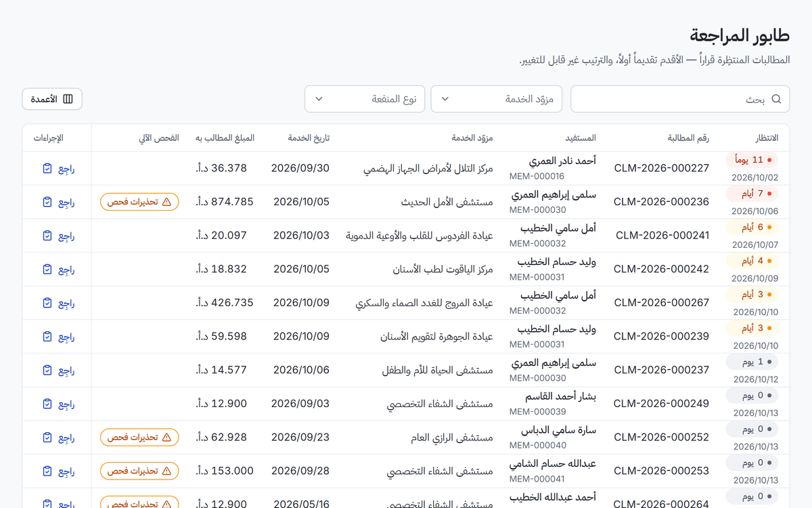Click review clipboard icon for CLM-2026-000252
The height and width of the screenshot is (508, 812).
(47, 438)
